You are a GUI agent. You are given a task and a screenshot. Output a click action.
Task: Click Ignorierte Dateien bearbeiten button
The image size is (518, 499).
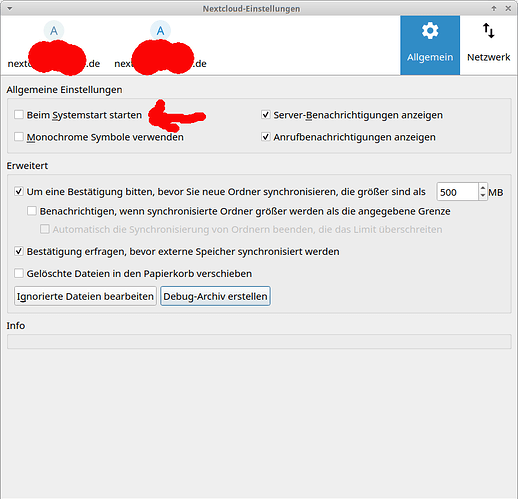click(85, 296)
